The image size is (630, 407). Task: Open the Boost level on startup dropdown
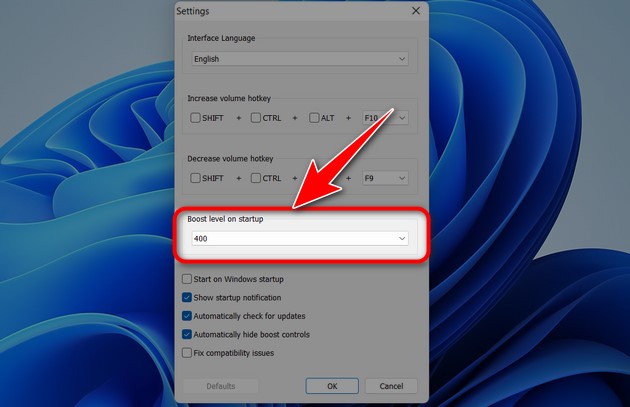[300, 238]
